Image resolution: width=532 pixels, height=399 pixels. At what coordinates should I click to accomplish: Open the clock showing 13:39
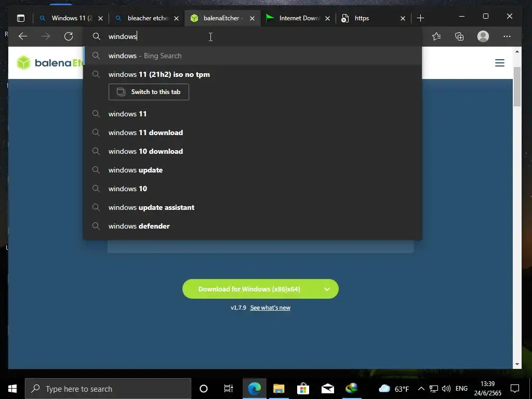click(487, 389)
